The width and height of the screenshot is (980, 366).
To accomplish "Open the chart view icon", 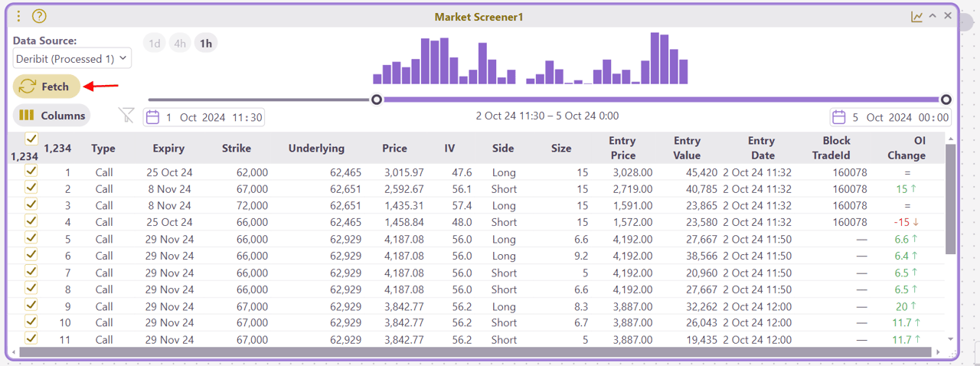I will (x=916, y=16).
